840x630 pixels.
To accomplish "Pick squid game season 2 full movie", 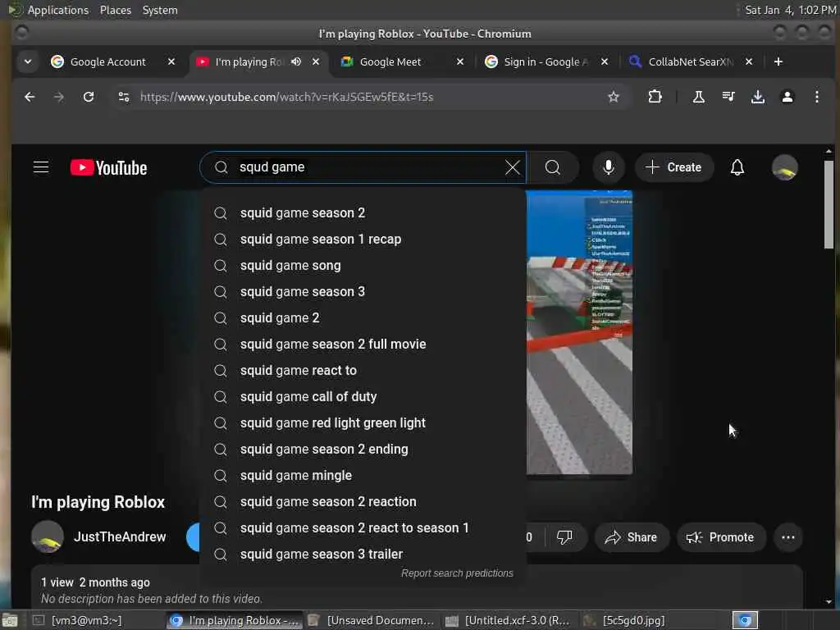I will 363,344.
